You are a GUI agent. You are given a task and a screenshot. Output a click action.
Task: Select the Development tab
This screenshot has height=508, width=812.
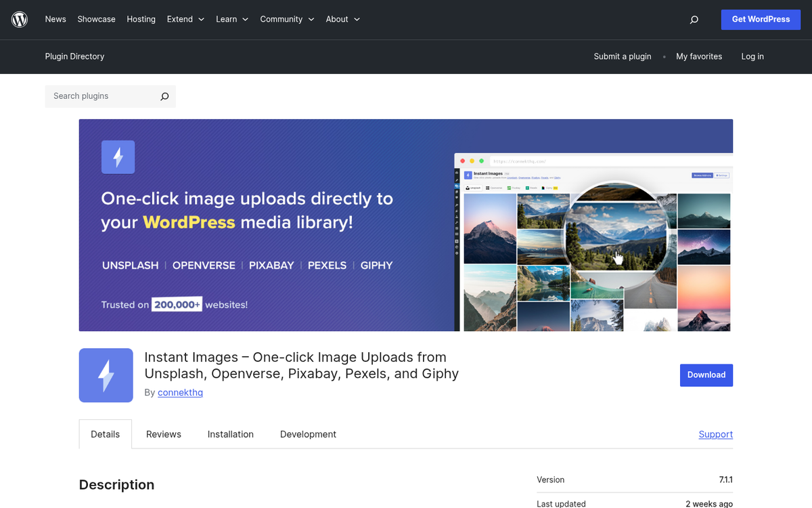point(308,434)
